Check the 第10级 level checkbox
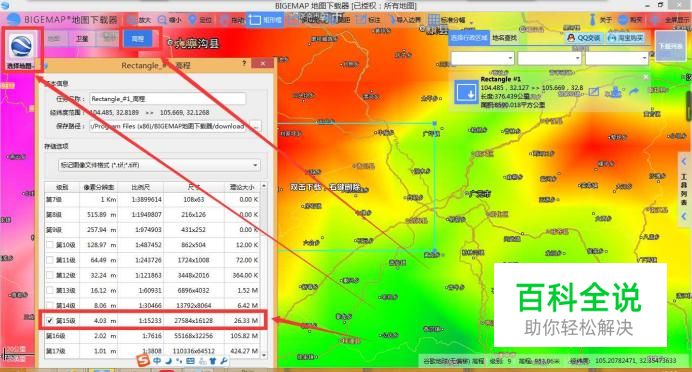Image resolution: width=692 pixels, height=372 pixels. point(50,245)
